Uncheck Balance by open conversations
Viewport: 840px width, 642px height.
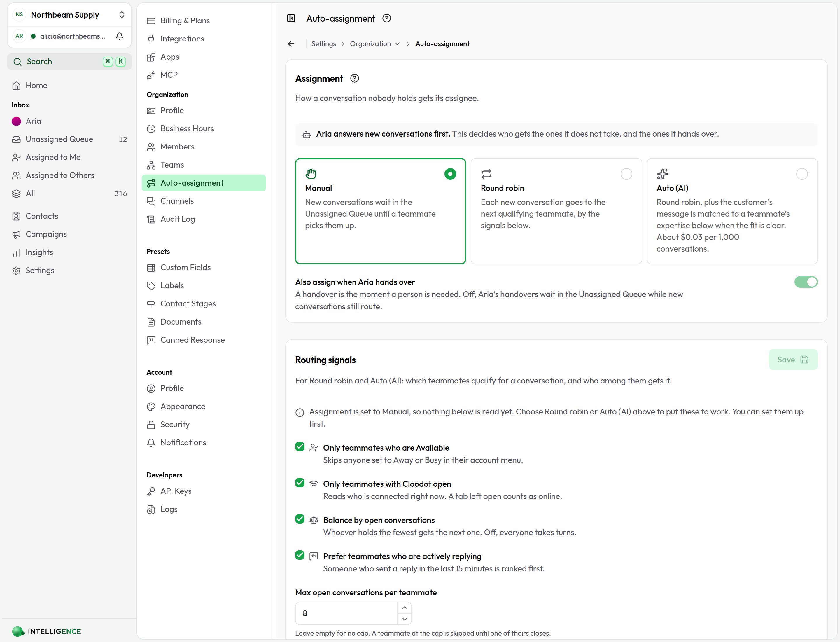point(300,519)
